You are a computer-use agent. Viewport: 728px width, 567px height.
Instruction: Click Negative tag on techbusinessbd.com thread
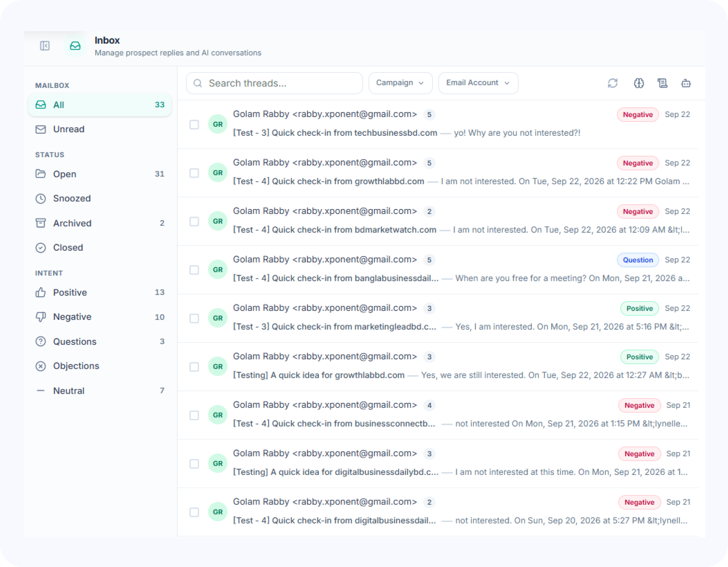click(638, 114)
